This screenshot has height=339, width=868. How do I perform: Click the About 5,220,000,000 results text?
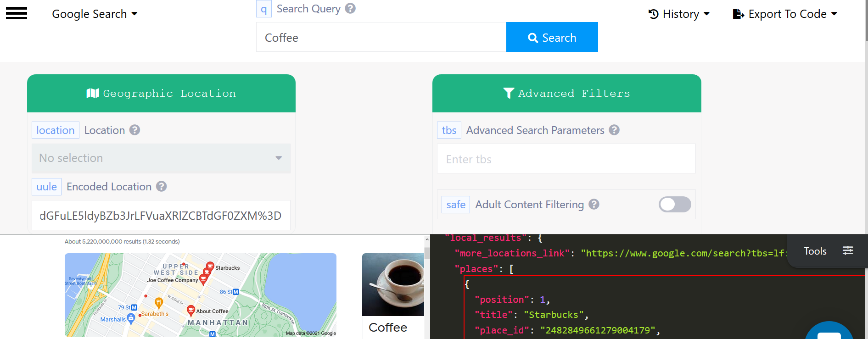pos(122,241)
